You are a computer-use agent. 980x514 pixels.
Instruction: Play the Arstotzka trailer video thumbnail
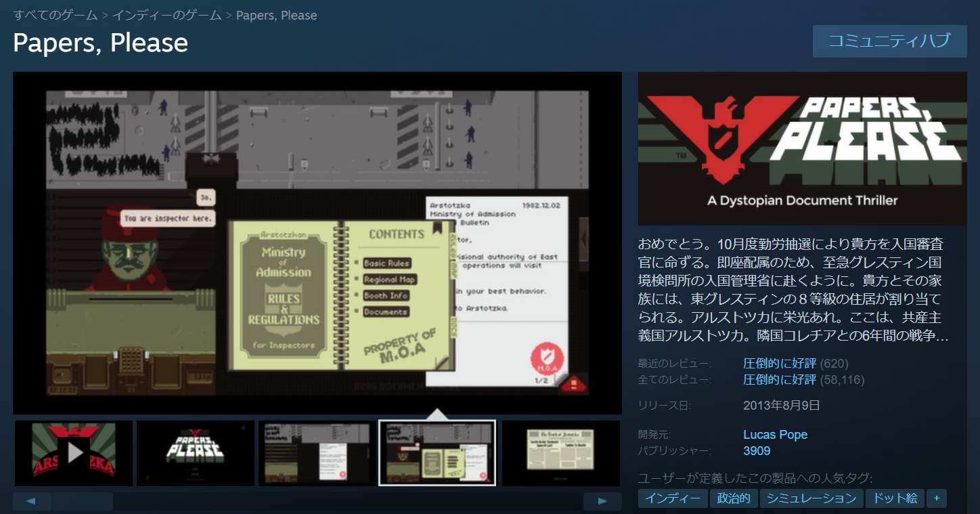(74, 453)
